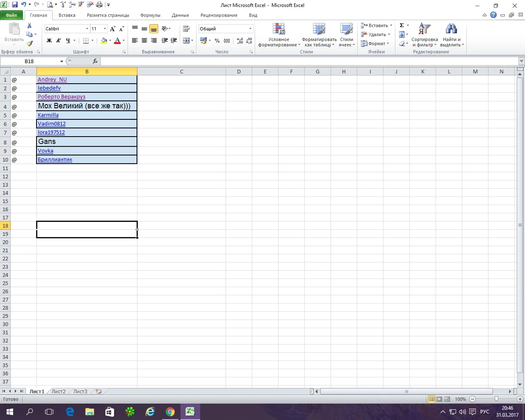The width and height of the screenshot is (525, 420).
Task: Click the AutoSum sigma icon
Action: 402,25
